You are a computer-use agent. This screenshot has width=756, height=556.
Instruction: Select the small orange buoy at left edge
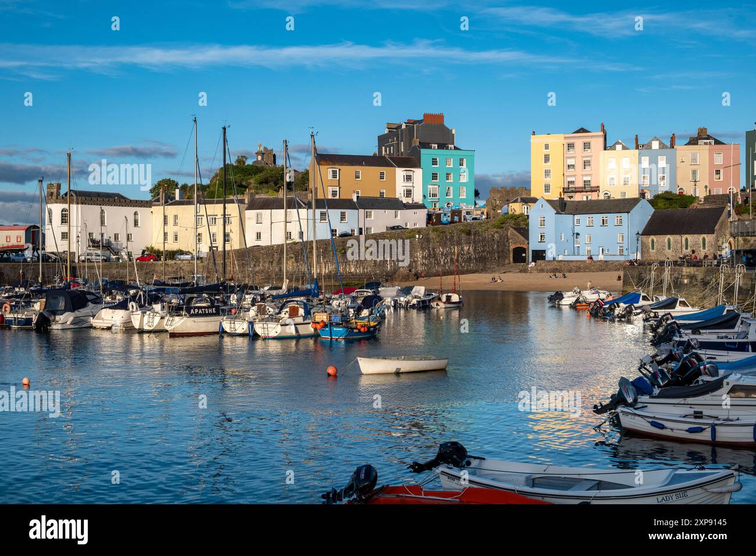click(x=26, y=382)
